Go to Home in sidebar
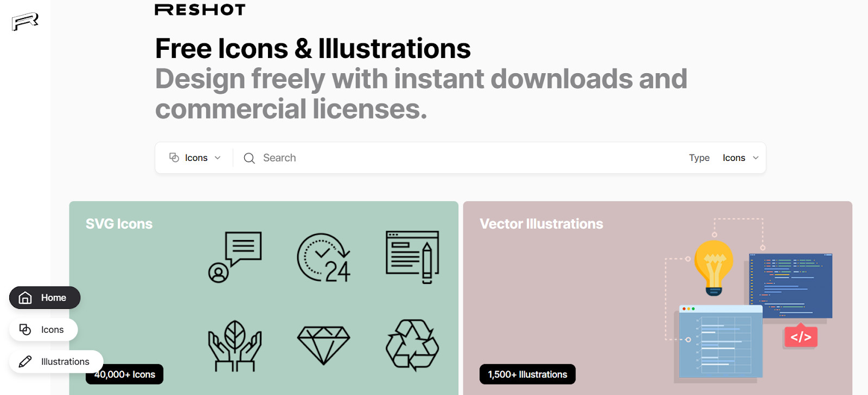 coord(45,297)
